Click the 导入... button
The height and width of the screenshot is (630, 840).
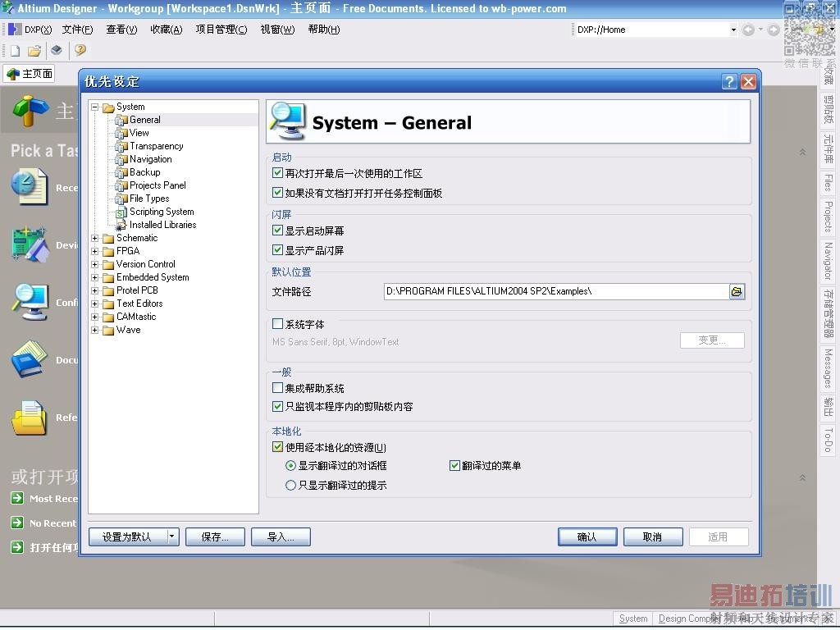[281, 536]
